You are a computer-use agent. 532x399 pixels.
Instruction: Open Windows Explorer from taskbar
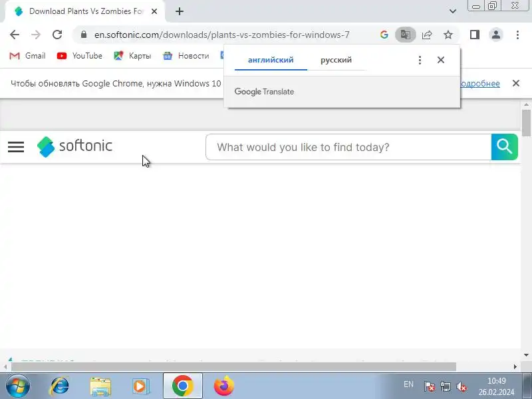[x=100, y=386]
